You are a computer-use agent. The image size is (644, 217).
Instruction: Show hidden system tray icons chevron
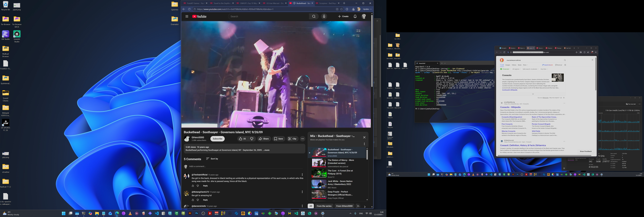350,213
